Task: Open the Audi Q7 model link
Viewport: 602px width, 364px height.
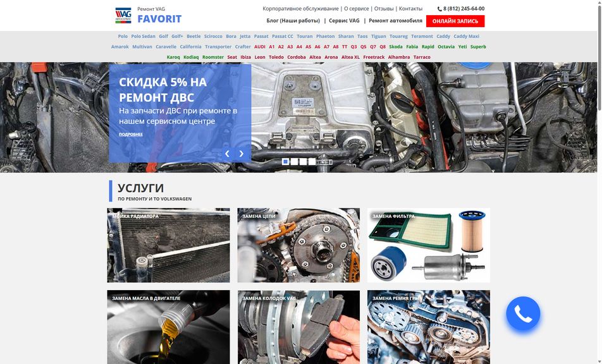Action: point(373,47)
